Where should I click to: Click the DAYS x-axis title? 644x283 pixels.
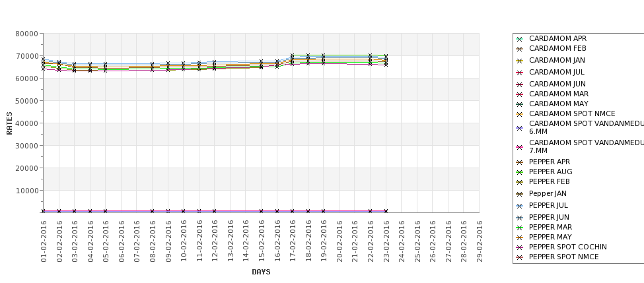coord(261,272)
